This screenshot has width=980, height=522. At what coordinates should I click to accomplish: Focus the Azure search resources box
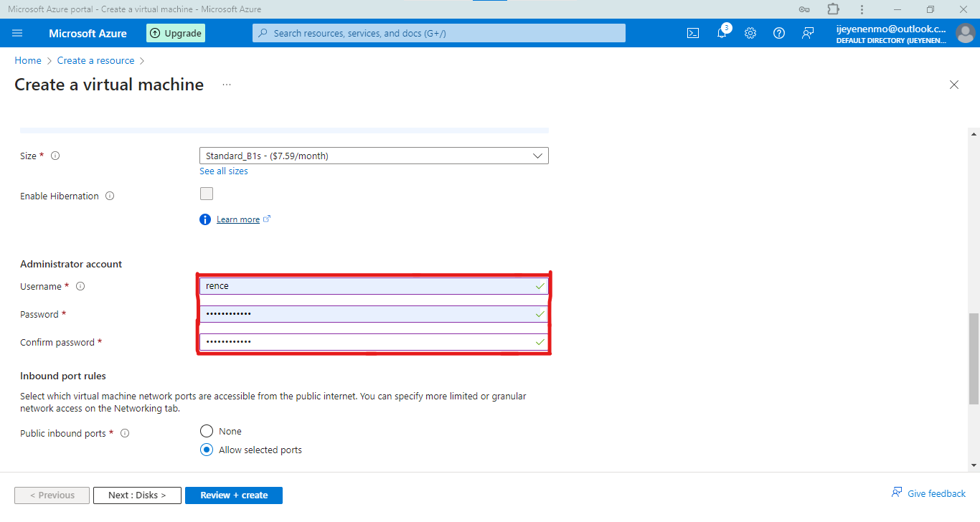(x=439, y=33)
